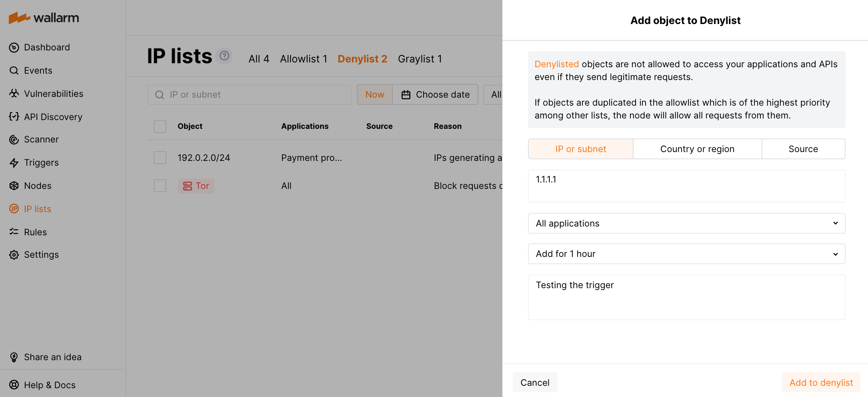Click the Add to denylist button
The image size is (868, 397).
click(x=821, y=382)
